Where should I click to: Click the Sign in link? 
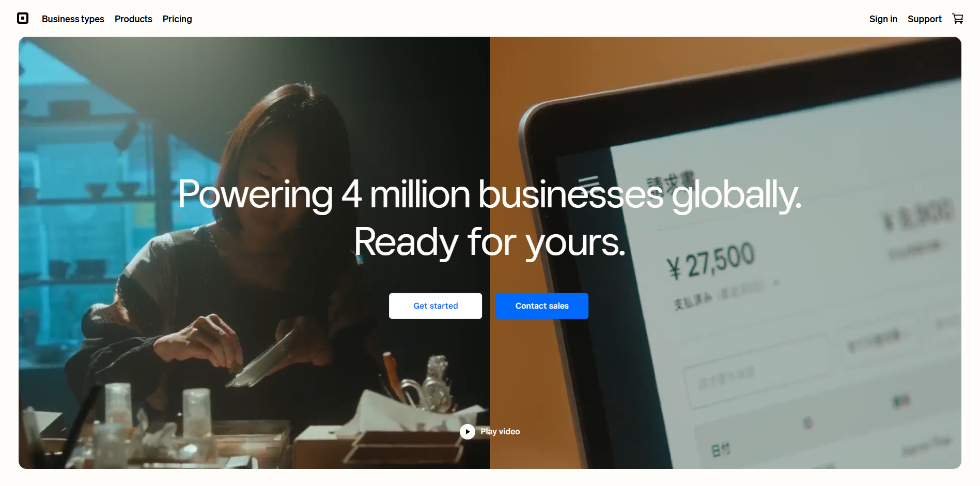883,19
